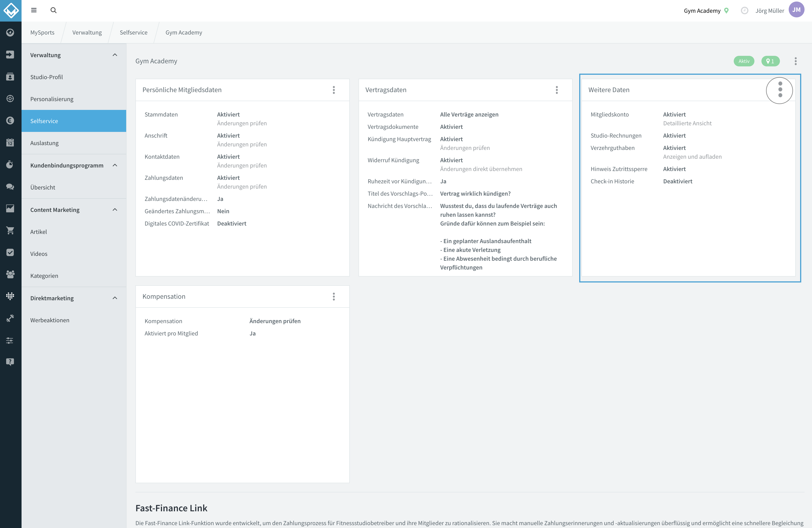812x528 pixels.
Task: Open the page-level three-dot menu next to Aktiv
Action: [x=796, y=61]
